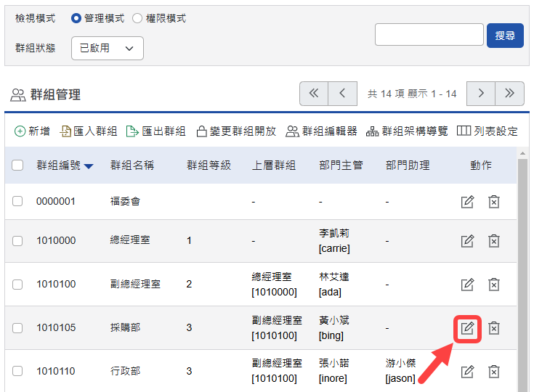This screenshot has width=534, height=392.
Task: Open the 群組狀態 dropdown
Action: [x=108, y=48]
